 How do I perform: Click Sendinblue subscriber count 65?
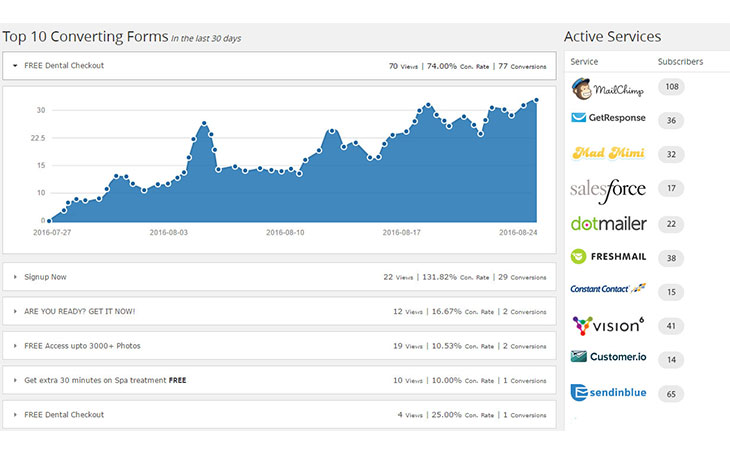pyautogui.click(x=671, y=394)
